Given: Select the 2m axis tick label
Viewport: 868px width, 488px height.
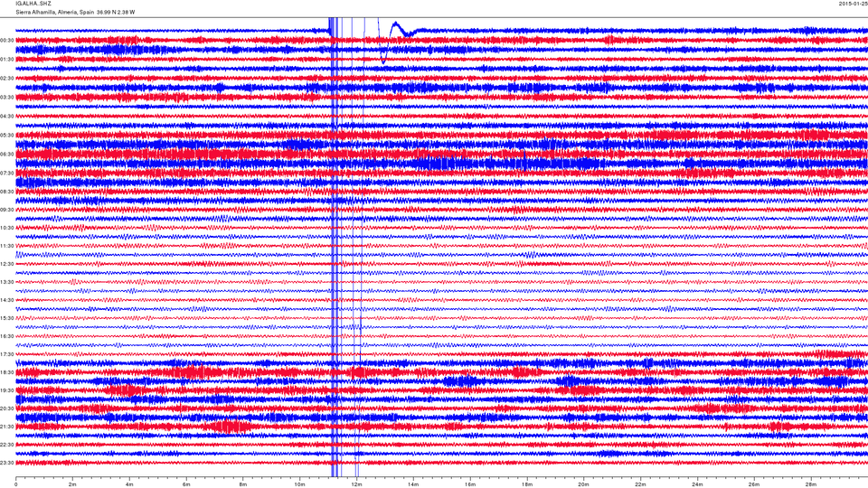Looking at the screenshot, I should [x=72, y=484].
